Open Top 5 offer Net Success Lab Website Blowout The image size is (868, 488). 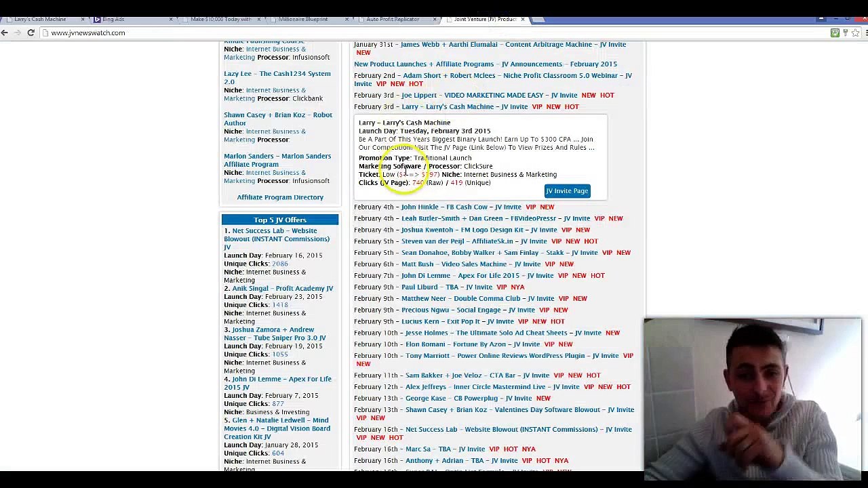(277, 240)
